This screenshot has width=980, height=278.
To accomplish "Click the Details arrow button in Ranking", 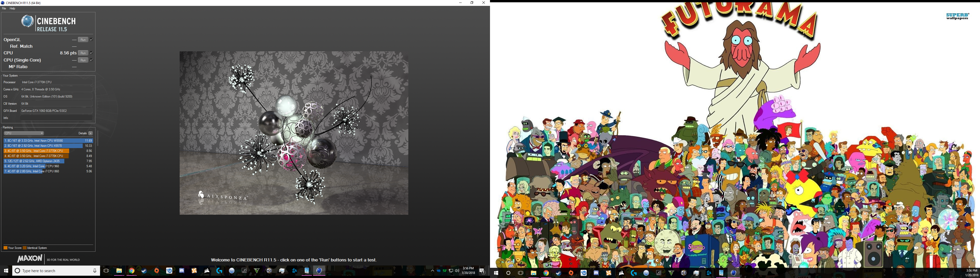I will tap(91, 134).
